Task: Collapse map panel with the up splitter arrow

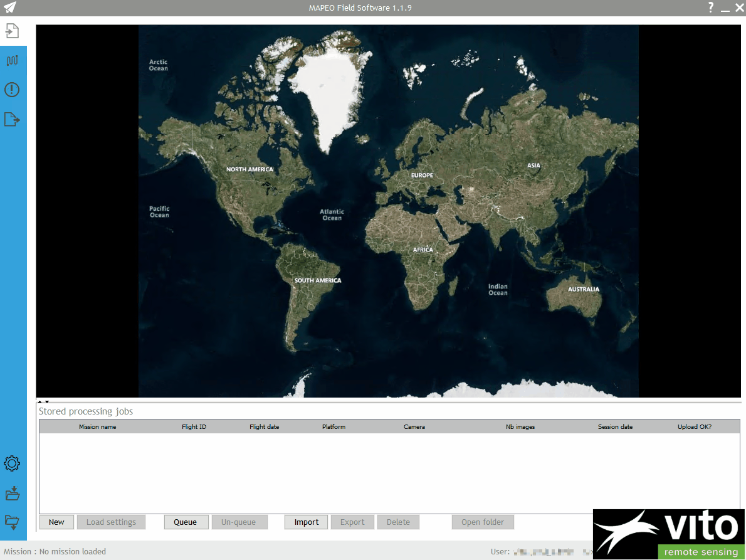Action: click(x=40, y=401)
